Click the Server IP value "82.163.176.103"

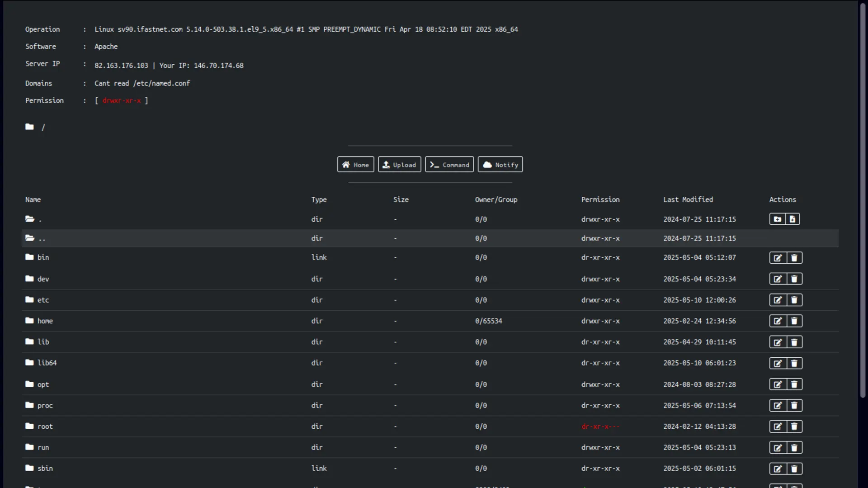click(121, 66)
